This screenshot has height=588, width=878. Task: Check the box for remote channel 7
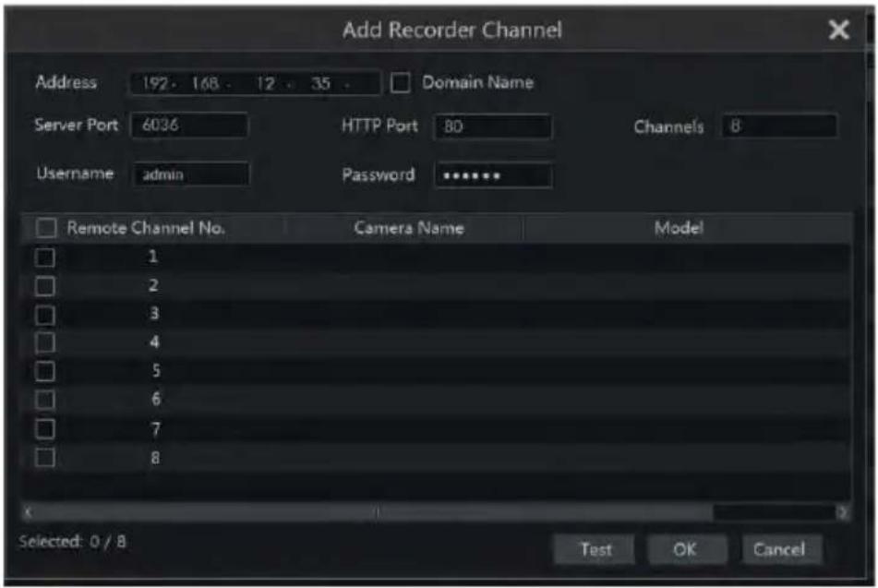[x=45, y=429]
